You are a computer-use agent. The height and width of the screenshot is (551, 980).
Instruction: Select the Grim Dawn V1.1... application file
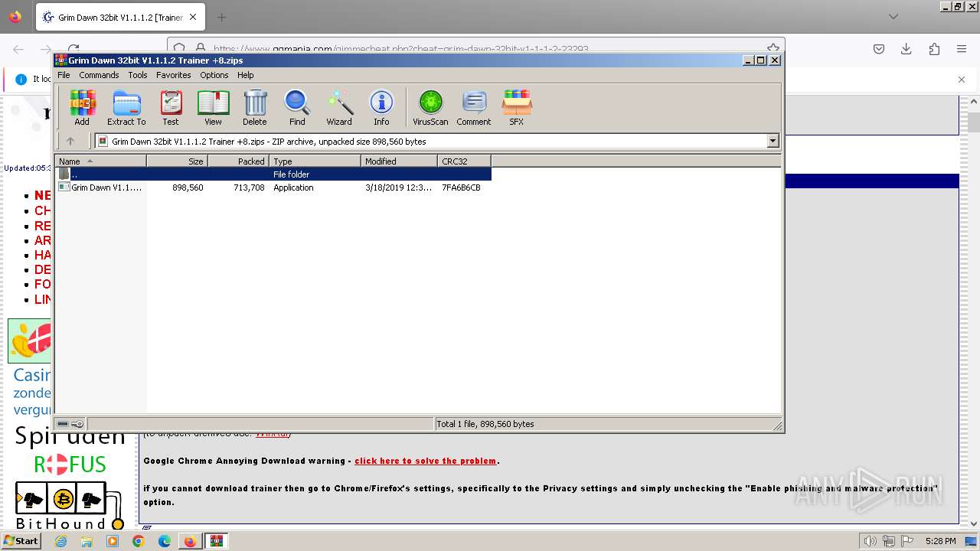tap(100, 187)
